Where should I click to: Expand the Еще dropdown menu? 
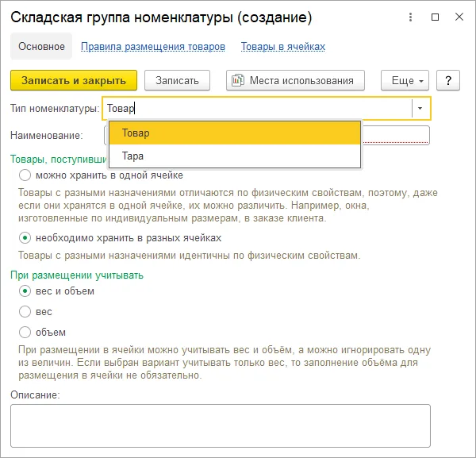pos(405,80)
